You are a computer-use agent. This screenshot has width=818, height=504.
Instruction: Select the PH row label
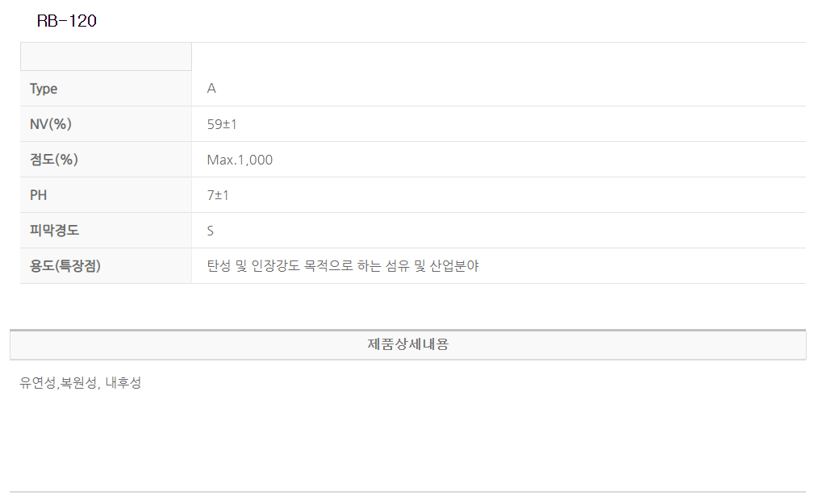click(x=39, y=195)
